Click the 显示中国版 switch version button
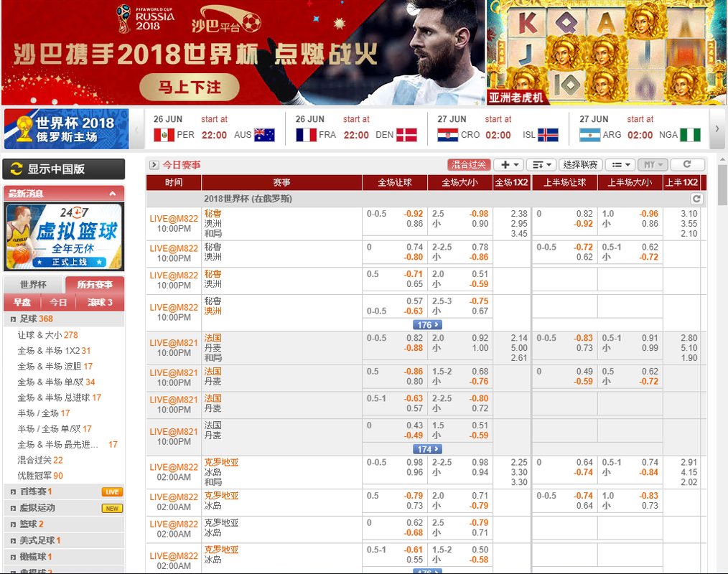The width and height of the screenshot is (728, 574). point(64,169)
